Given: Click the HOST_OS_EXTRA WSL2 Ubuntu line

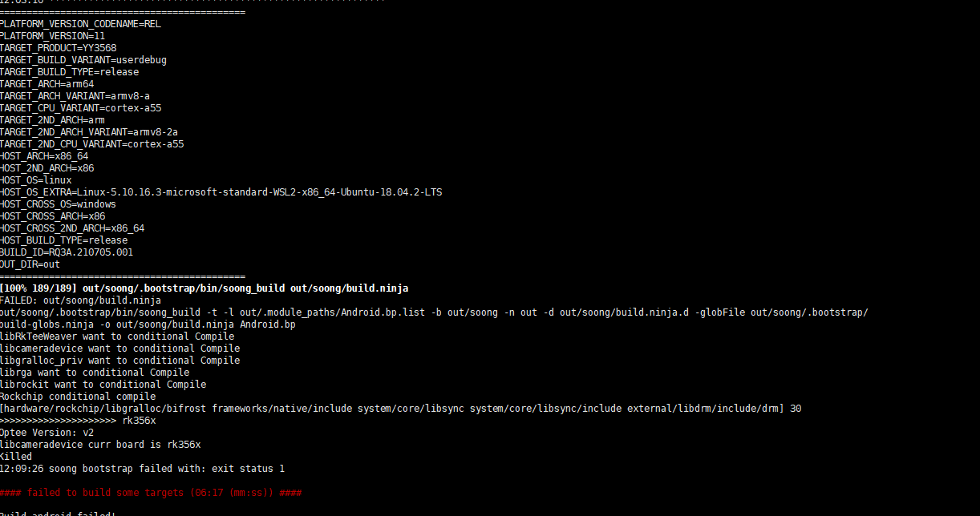Looking at the screenshot, I should point(221,192).
